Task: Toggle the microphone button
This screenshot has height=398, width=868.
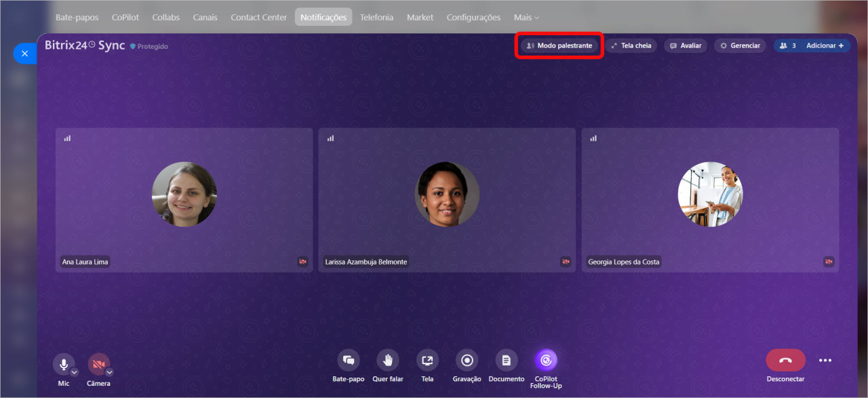Action: pyautogui.click(x=64, y=365)
